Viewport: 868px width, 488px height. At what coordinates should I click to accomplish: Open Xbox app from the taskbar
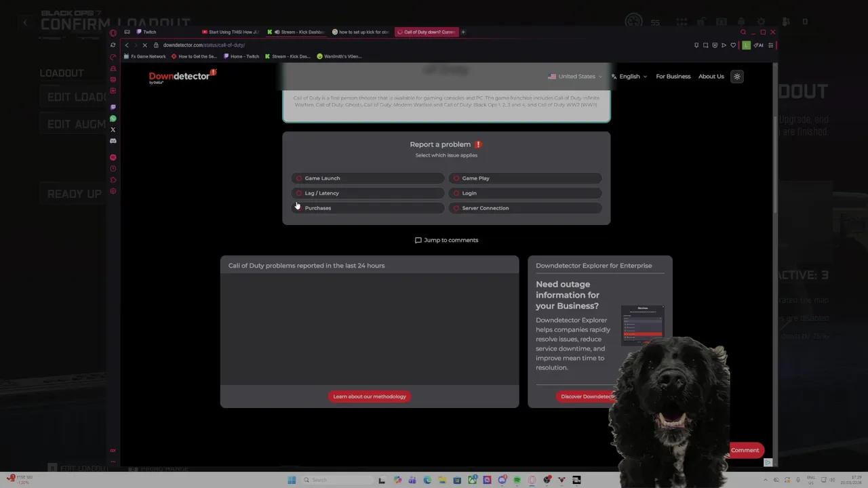(472, 480)
